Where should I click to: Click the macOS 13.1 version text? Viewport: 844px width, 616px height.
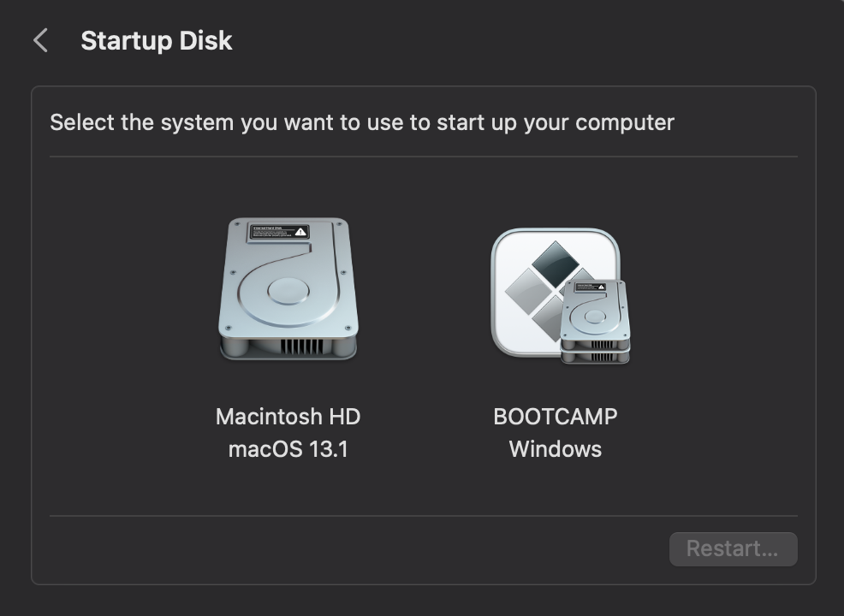click(x=288, y=449)
